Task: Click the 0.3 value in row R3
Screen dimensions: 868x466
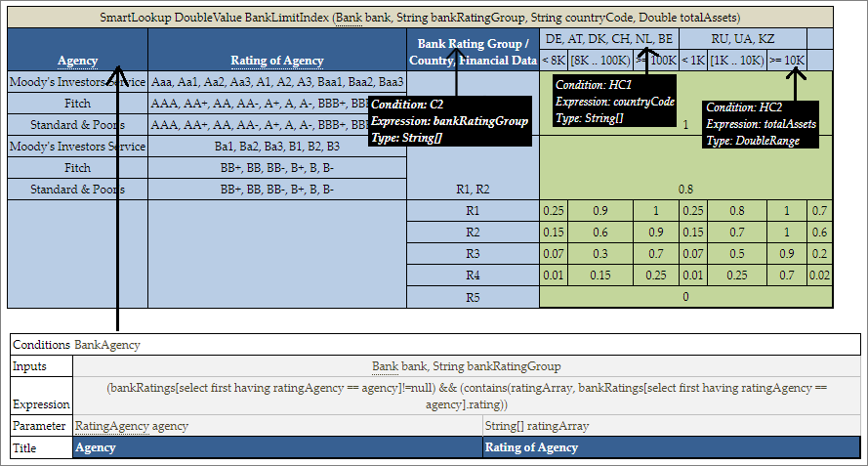Action: 600,253
